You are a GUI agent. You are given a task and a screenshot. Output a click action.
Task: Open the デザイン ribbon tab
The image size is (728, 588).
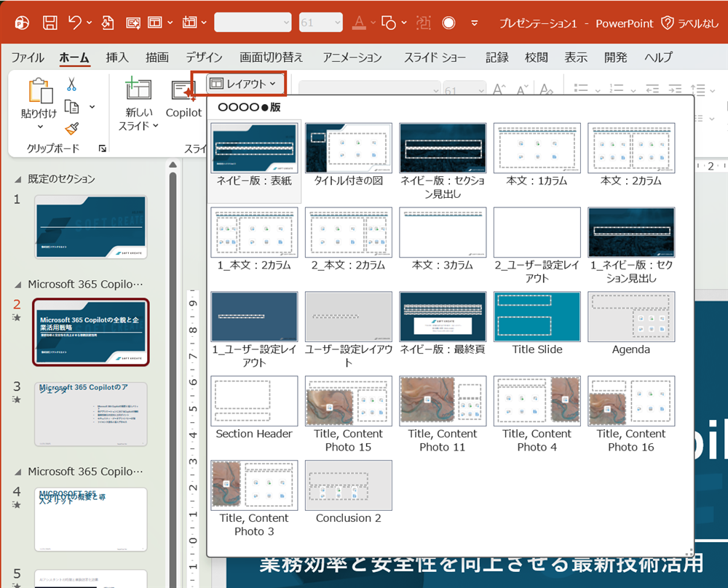click(204, 57)
